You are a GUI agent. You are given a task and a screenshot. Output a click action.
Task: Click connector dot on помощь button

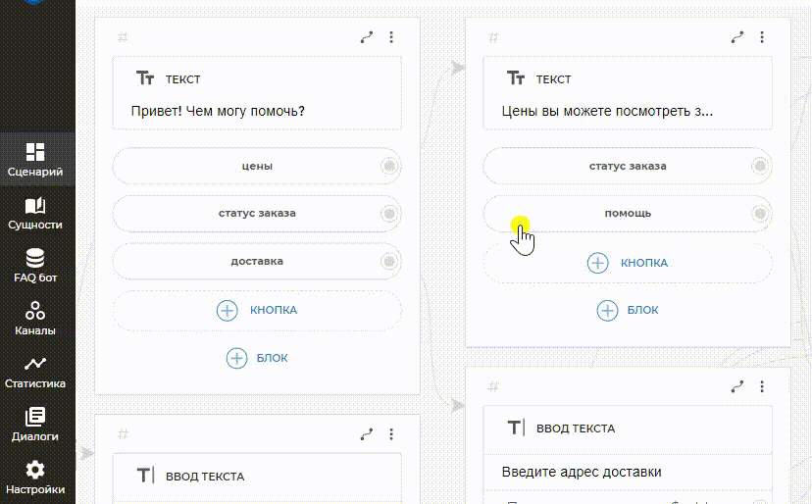click(x=760, y=213)
